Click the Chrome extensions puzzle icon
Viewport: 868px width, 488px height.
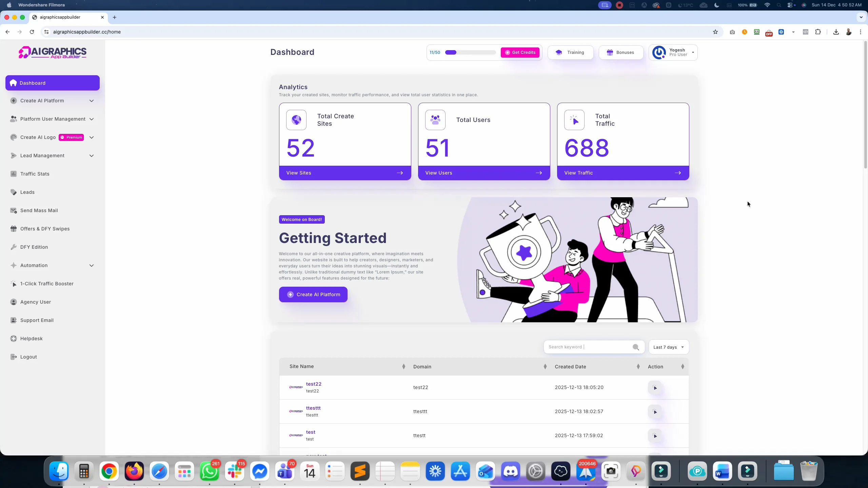pyautogui.click(x=818, y=32)
